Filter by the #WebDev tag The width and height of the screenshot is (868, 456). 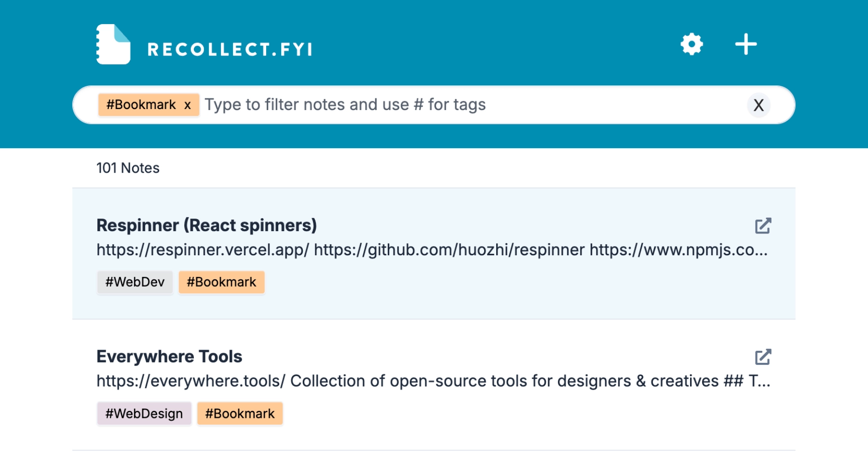(x=135, y=282)
